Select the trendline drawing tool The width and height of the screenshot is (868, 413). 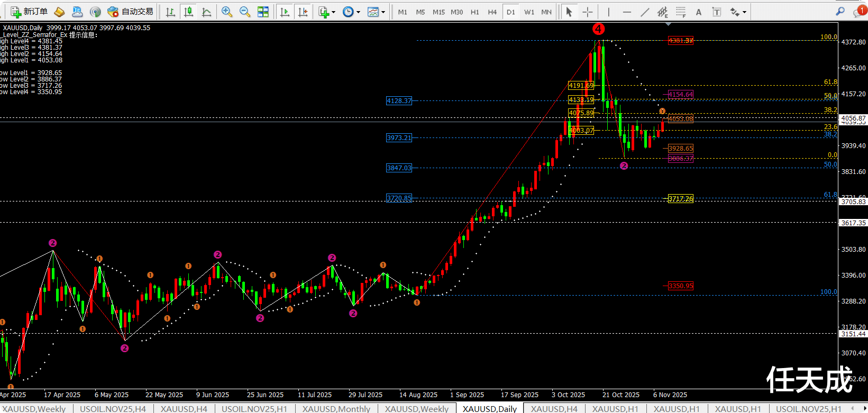pos(645,11)
